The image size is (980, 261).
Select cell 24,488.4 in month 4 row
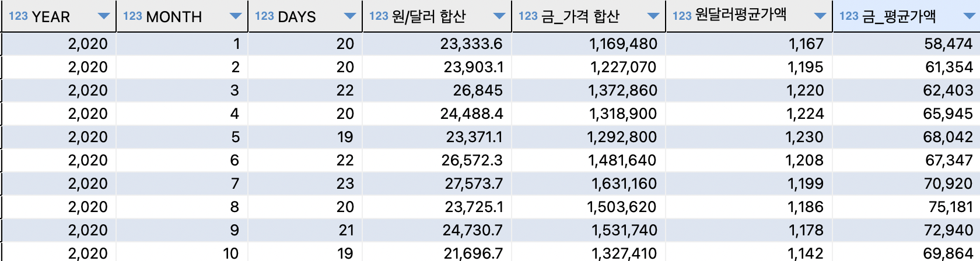437,114
